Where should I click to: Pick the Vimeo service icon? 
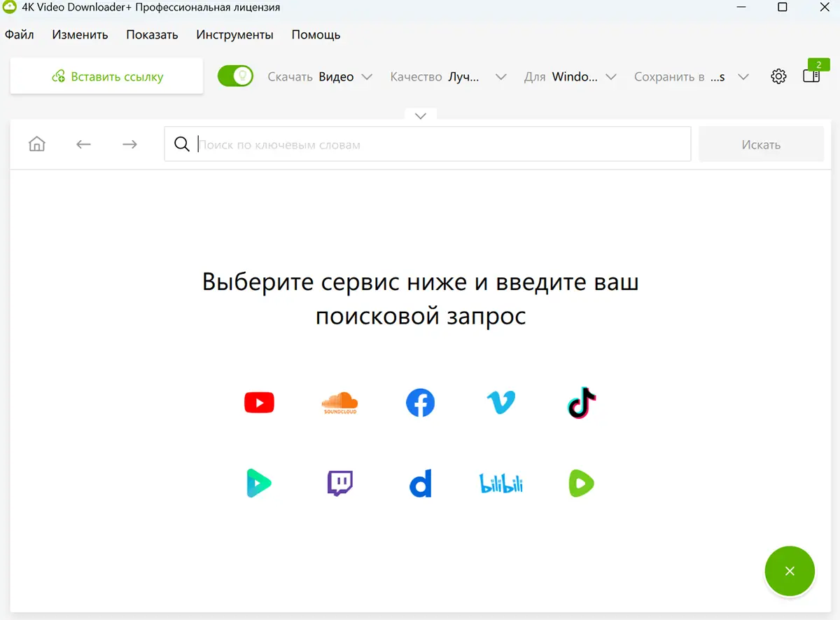500,403
